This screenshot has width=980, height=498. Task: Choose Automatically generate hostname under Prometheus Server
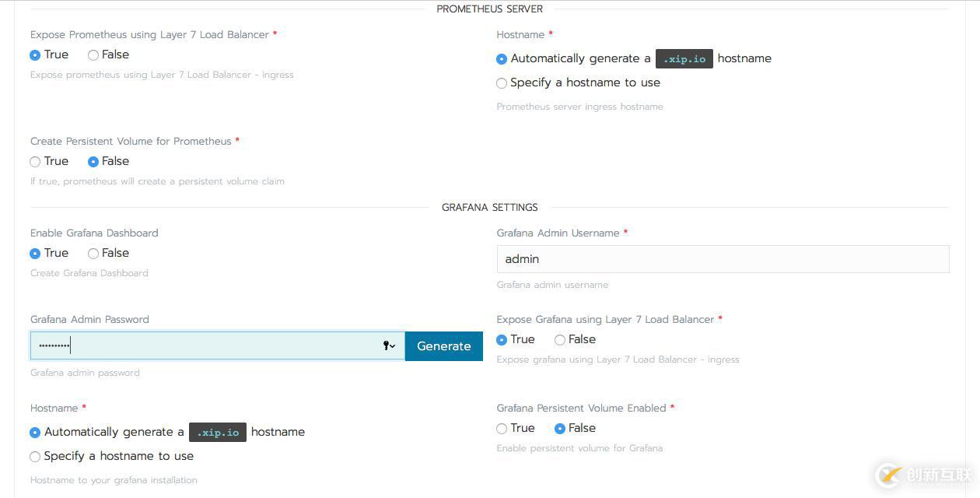coord(502,59)
